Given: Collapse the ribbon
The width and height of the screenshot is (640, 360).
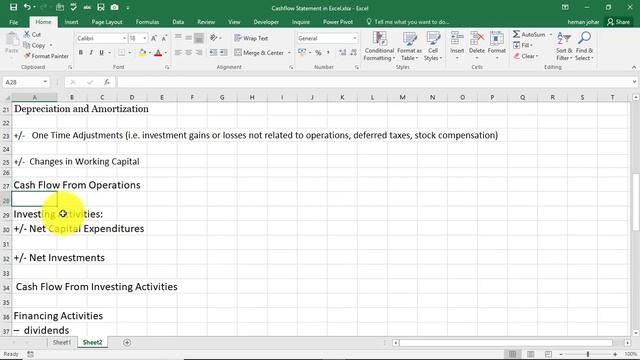Looking at the screenshot, I should coord(633,67).
